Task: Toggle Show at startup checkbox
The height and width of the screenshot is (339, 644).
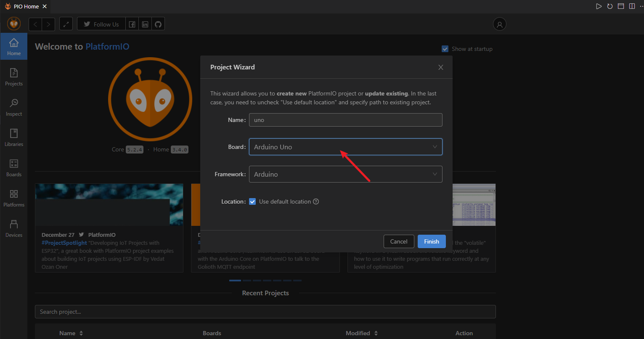Action: 445,49
